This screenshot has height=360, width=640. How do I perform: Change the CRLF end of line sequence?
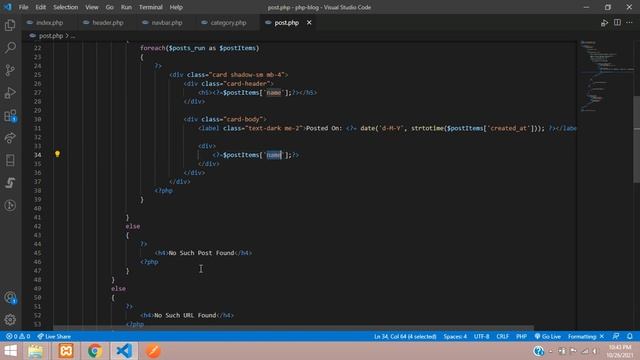pos(502,336)
